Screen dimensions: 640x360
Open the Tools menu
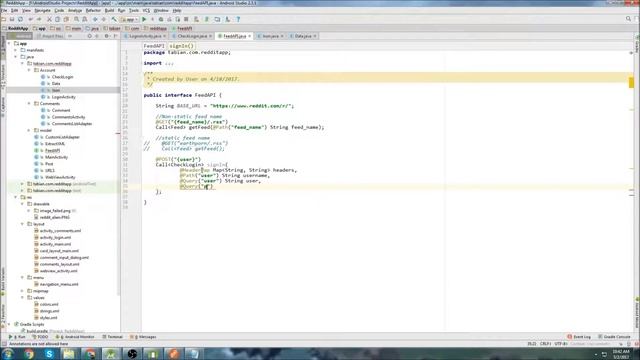point(133,10)
